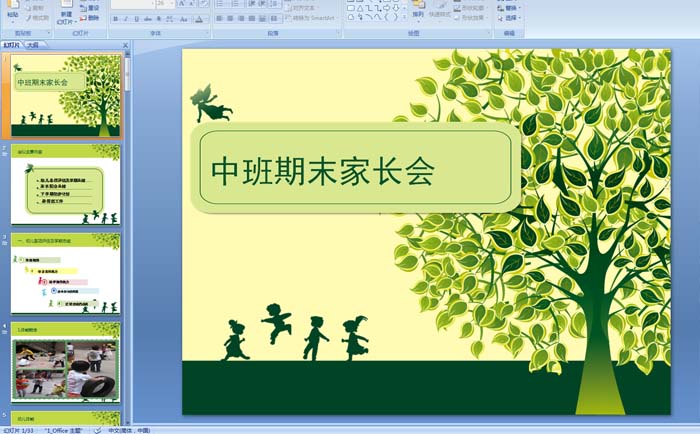This screenshot has height=434, width=700.
Task: Select slide 1 thumbnail 中班期末家长会
Action: pyautogui.click(x=66, y=95)
